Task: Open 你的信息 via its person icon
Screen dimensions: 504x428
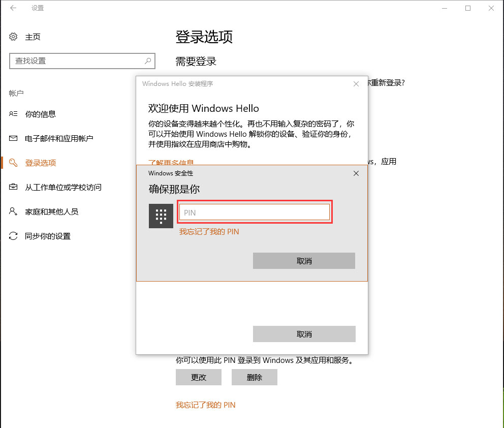Action: click(x=15, y=114)
